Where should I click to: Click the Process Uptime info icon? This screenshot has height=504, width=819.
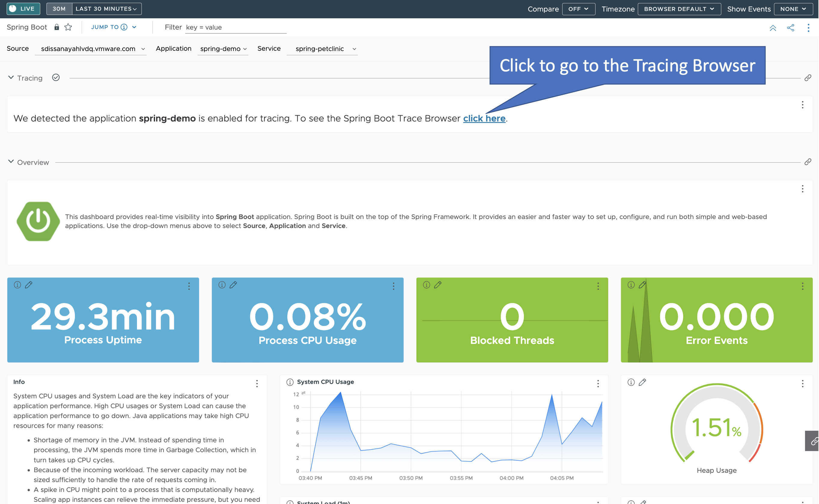17,285
